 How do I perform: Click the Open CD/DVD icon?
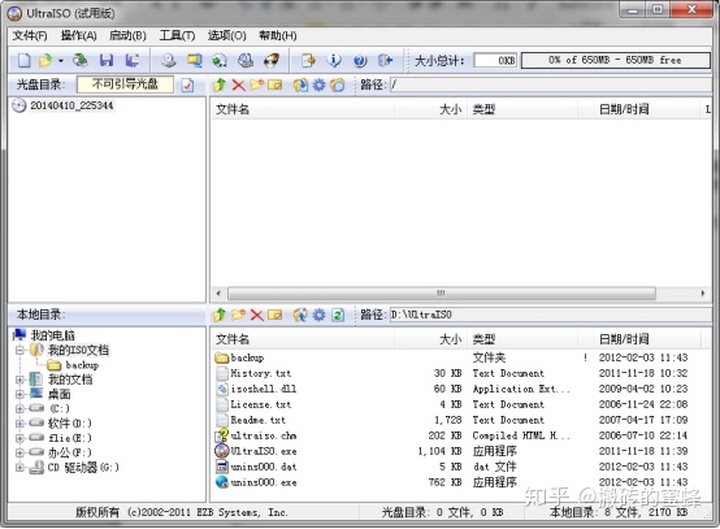point(80,61)
